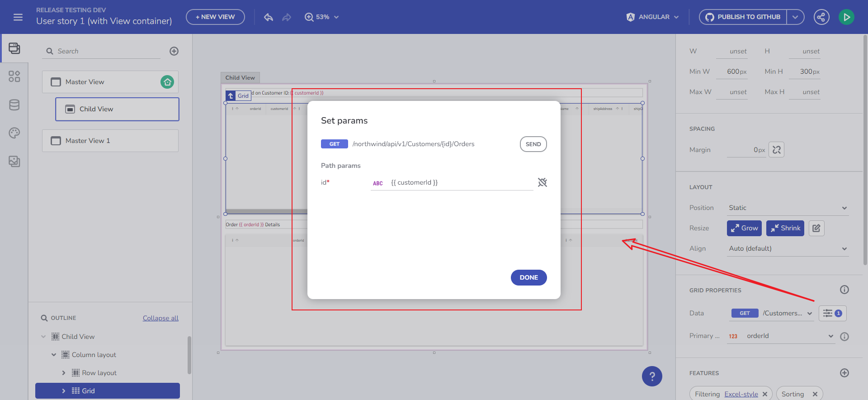Viewport: 868px width, 400px height.
Task: Toggle the Grow resize option
Action: [744, 228]
